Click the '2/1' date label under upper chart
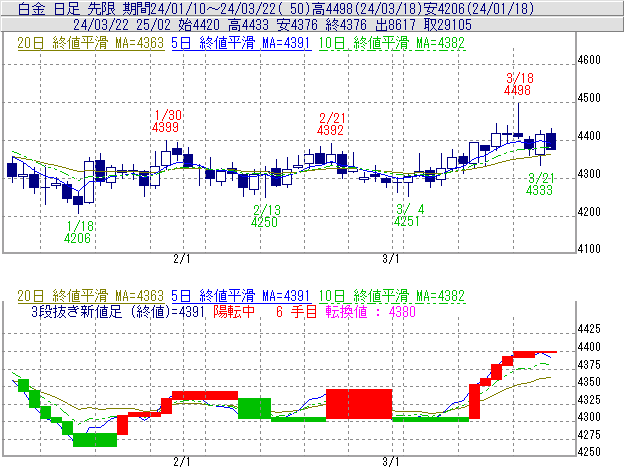This screenshot has width=624, height=475. 181,259
